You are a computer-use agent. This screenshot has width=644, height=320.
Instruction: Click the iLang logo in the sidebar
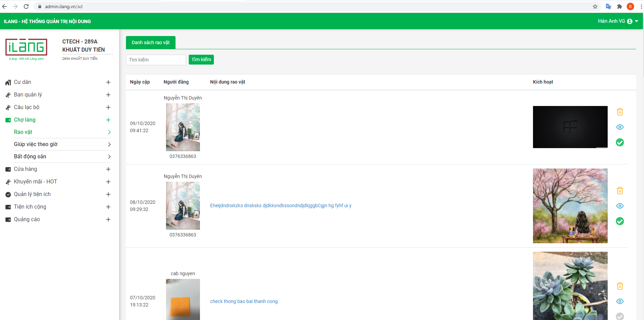tap(26, 48)
